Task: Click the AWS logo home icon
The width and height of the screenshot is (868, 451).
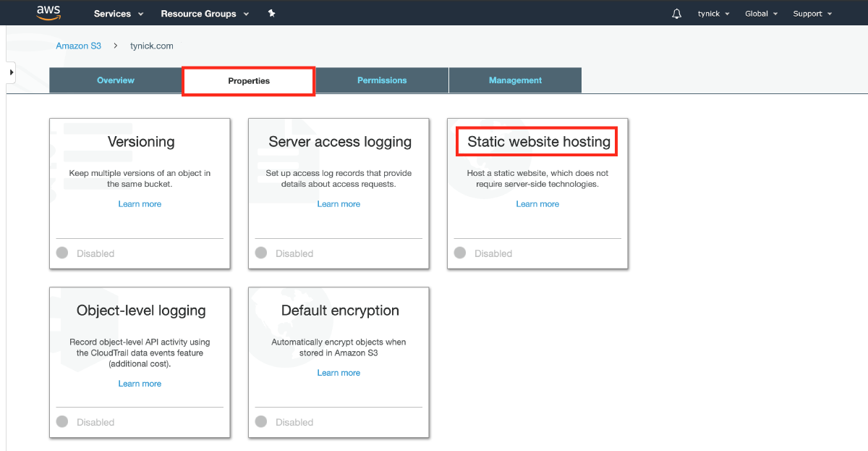Action: (x=48, y=13)
